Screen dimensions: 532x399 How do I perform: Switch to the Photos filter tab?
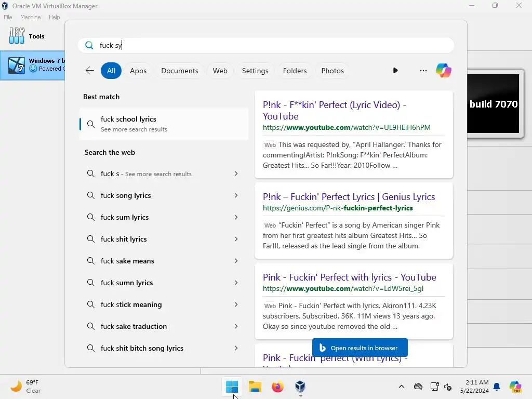point(332,71)
